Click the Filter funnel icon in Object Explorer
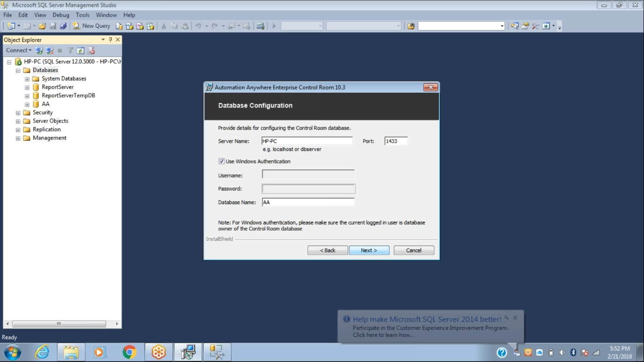 pos(70,50)
